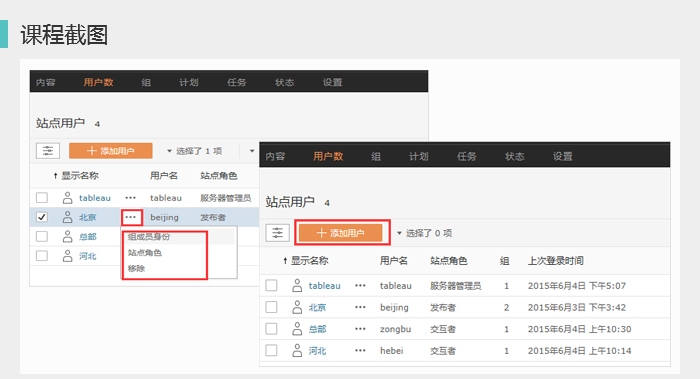
Task: Open the tableau user link in right window
Action: coord(325,286)
